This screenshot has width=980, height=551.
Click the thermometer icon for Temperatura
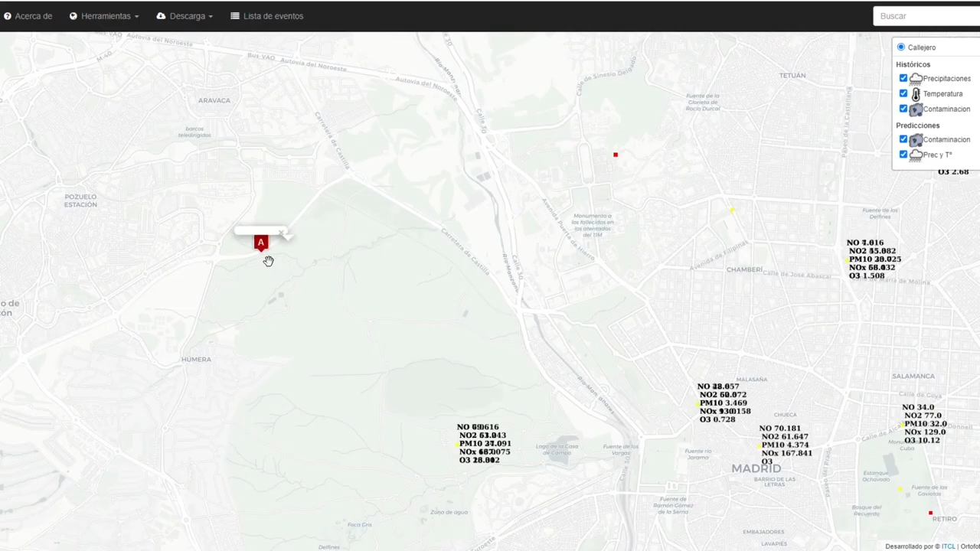click(916, 94)
